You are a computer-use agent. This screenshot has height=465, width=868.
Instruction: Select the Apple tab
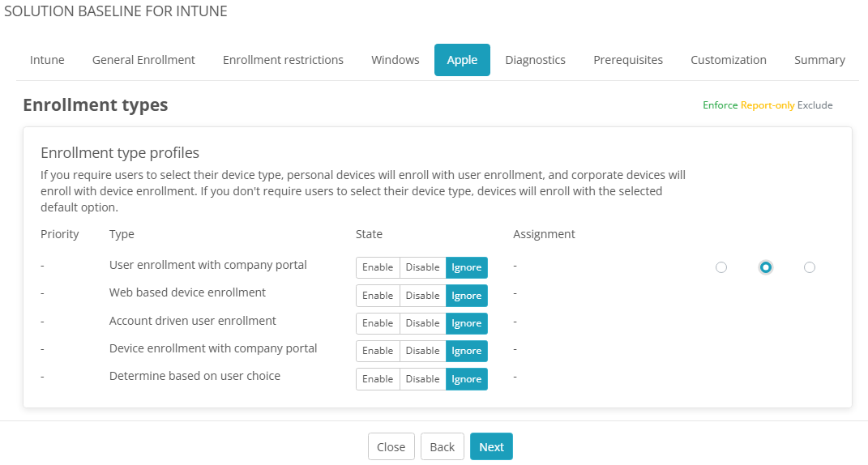462,60
